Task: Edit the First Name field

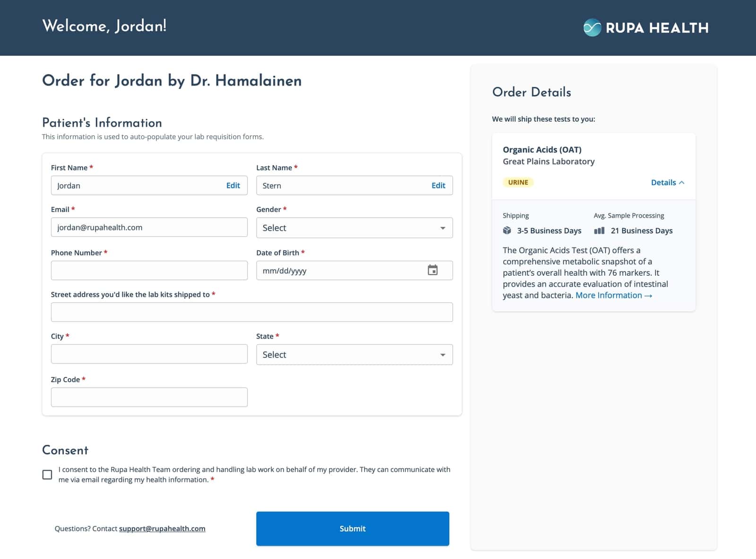Action: coord(233,186)
